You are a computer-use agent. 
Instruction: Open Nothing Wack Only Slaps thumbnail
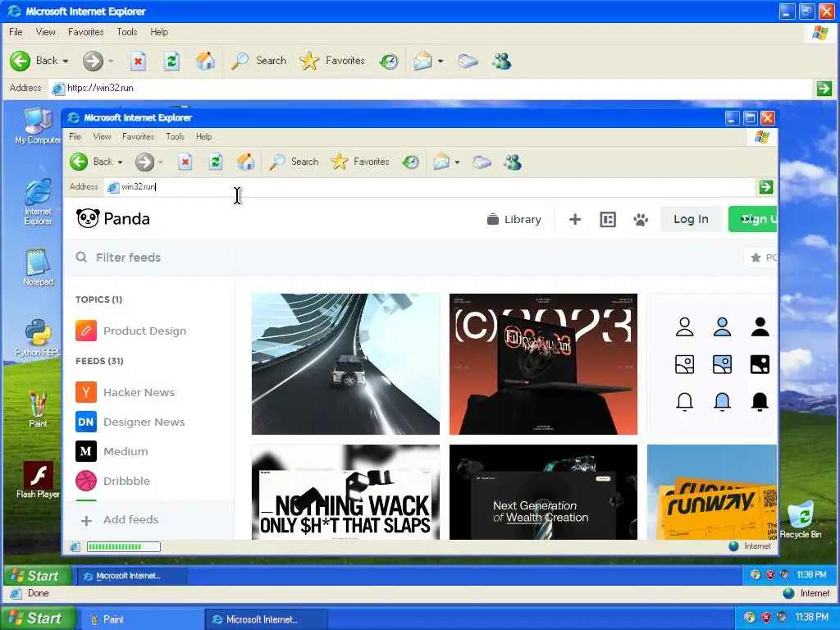[x=345, y=492]
